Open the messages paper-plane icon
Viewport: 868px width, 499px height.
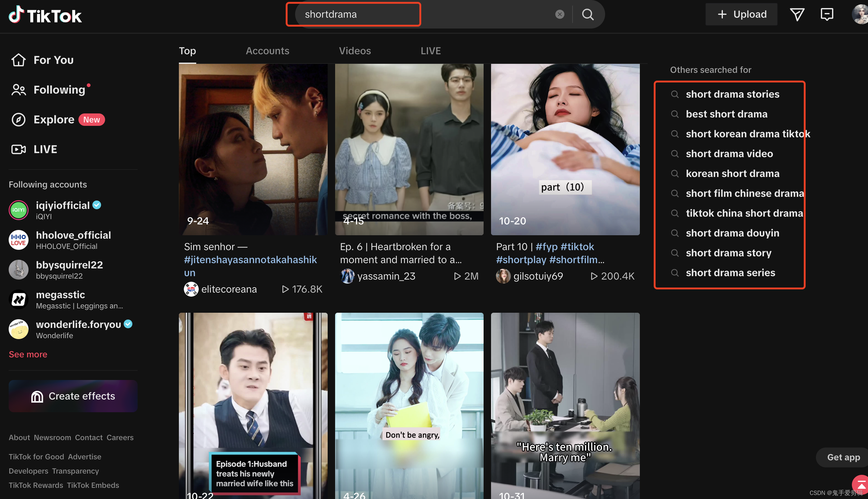797,14
